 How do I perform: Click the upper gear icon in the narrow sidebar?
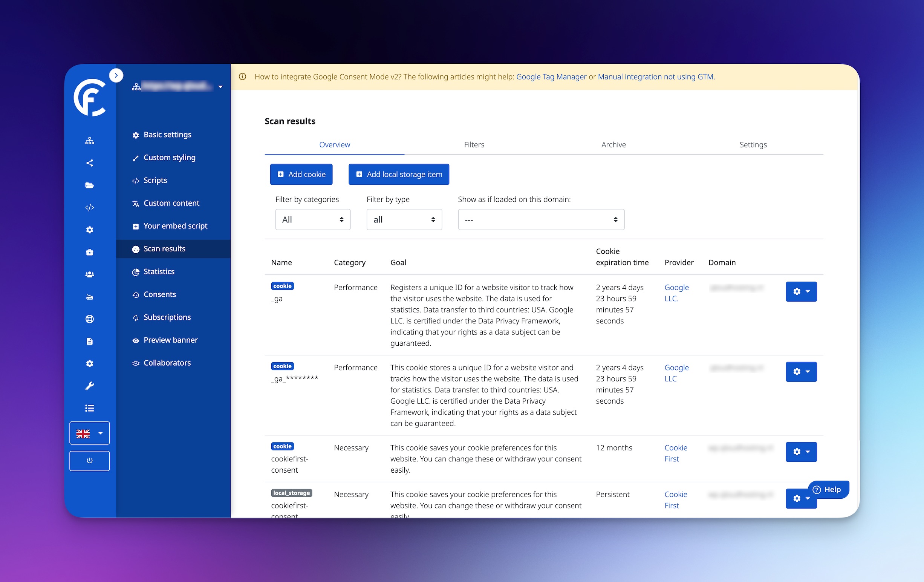tap(89, 230)
